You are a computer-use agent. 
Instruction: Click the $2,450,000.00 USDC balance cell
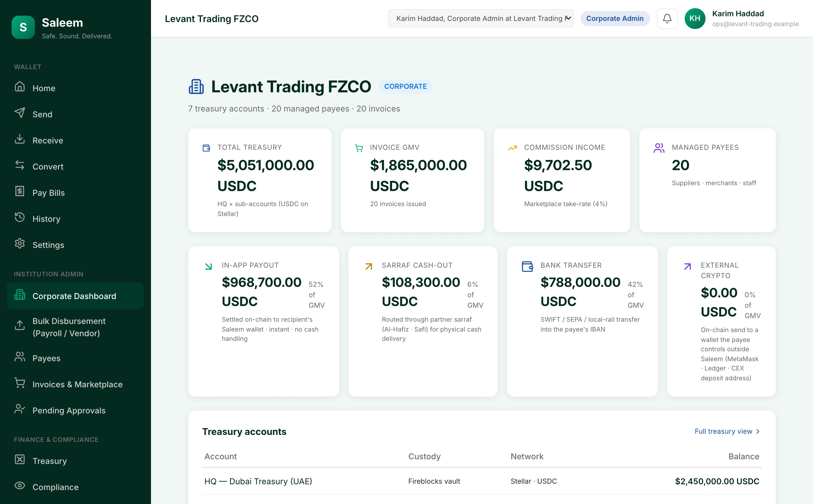click(717, 481)
